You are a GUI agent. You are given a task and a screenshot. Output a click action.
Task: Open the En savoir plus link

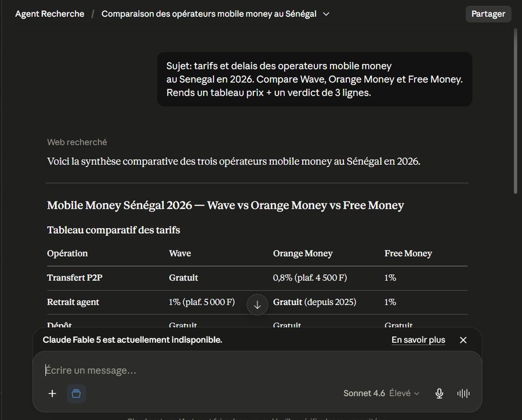click(418, 340)
